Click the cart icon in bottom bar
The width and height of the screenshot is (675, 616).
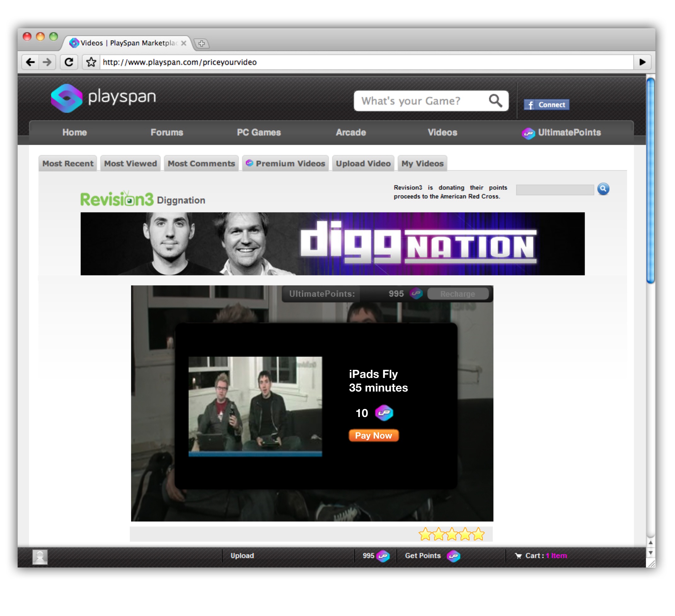[x=518, y=556]
